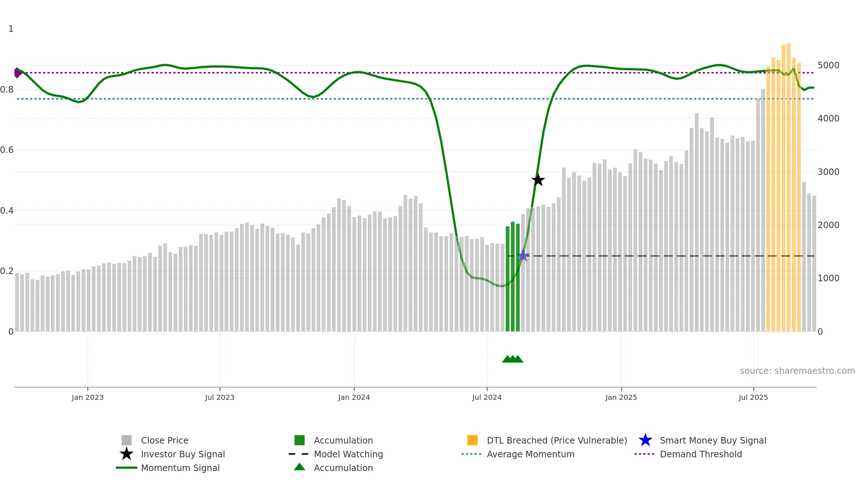Click the green Accumulation triangles below chart
868x488 pixels.
coord(512,359)
